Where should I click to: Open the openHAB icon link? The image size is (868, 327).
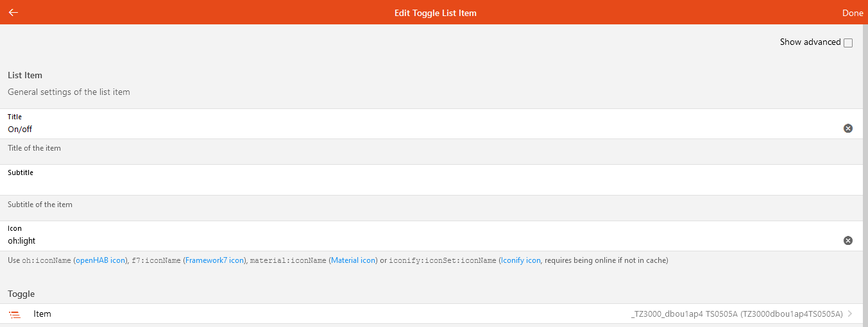(100, 260)
